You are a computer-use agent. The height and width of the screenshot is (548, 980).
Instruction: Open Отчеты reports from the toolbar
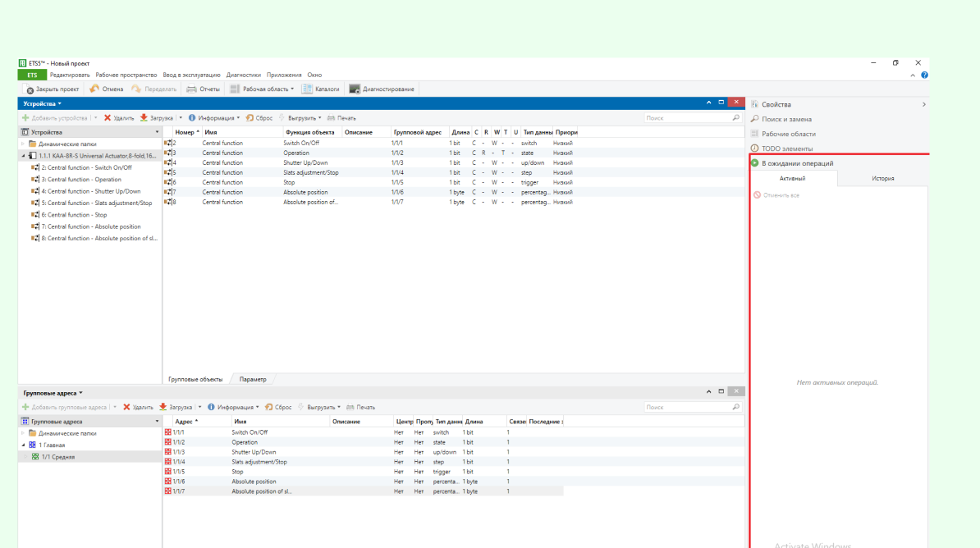click(x=203, y=89)
